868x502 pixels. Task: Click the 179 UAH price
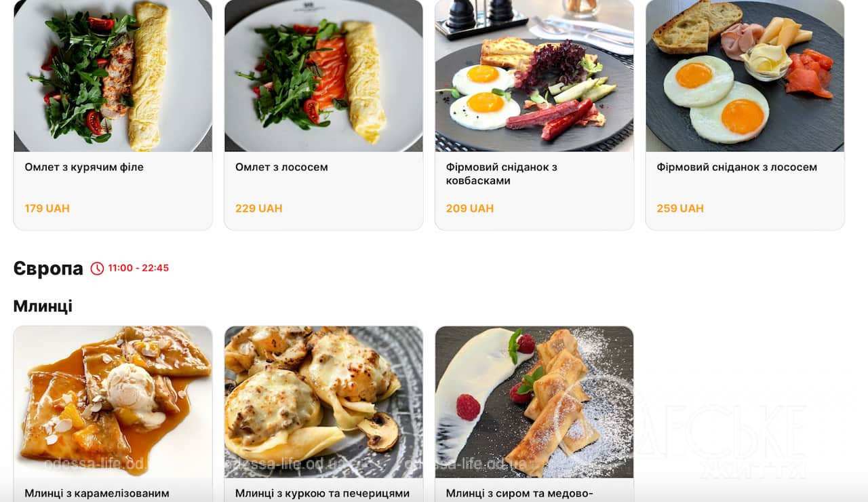47,208
